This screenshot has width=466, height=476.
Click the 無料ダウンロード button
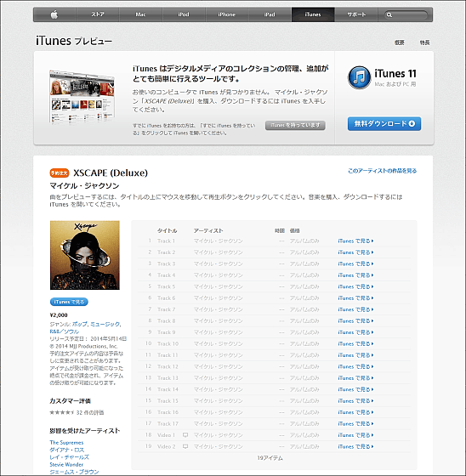coord(384,123)
